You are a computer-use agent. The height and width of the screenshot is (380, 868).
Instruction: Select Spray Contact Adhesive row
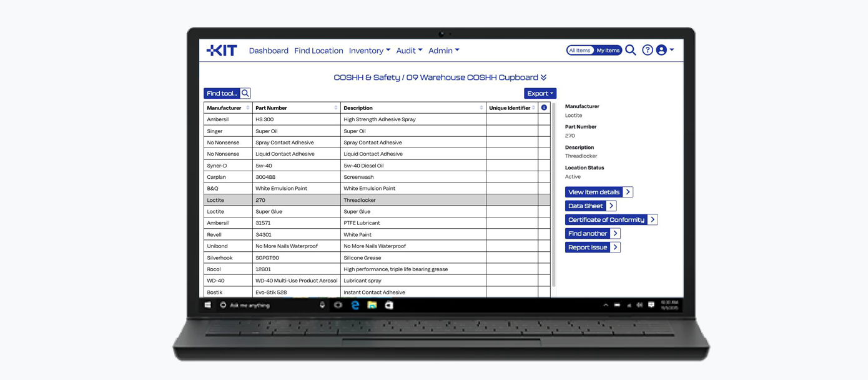tap(377, 142)
